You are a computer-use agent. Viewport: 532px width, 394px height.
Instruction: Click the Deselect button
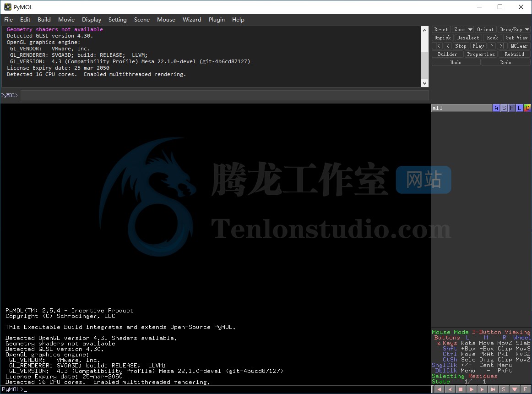[468, 38]
